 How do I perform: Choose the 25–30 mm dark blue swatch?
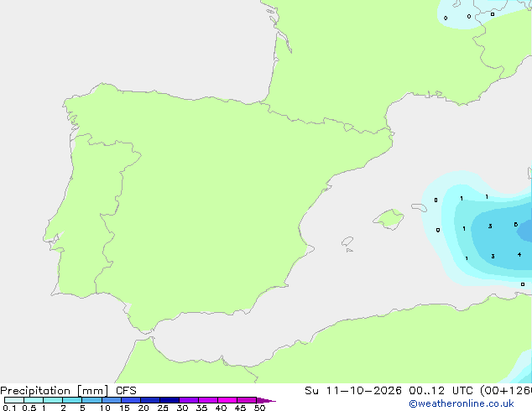170,400
